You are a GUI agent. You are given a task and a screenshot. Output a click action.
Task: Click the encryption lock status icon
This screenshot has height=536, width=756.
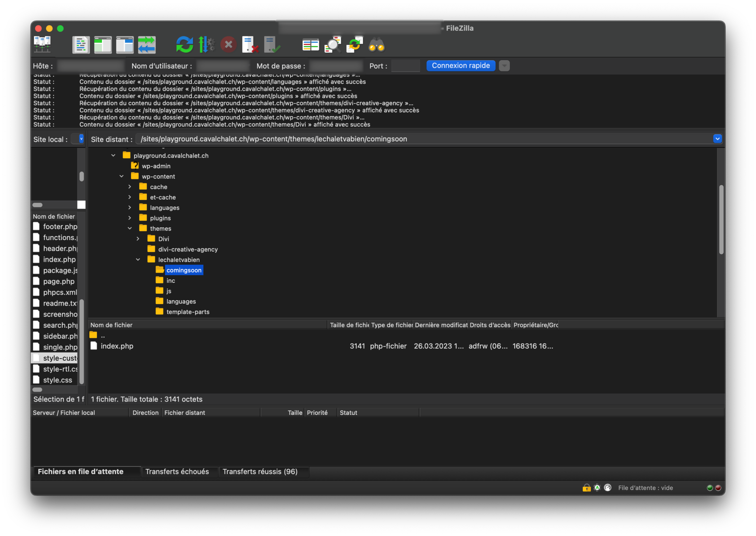(587, 488)
